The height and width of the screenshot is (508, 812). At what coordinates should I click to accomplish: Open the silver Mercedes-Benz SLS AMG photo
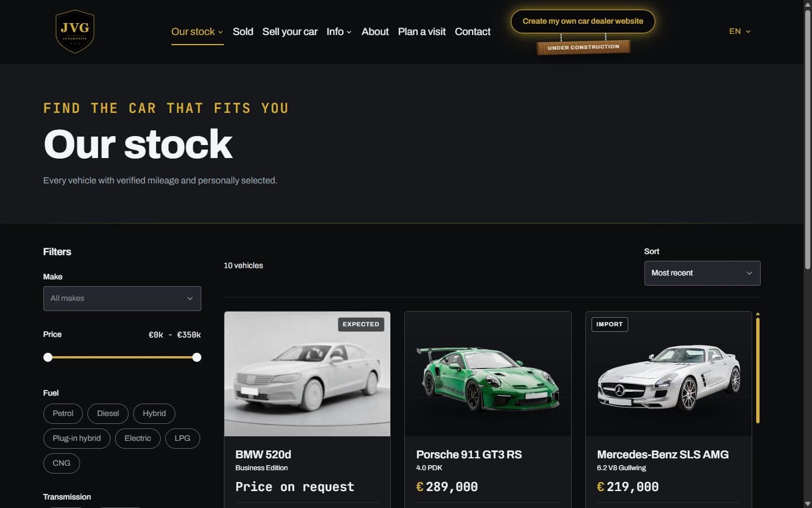668,374
